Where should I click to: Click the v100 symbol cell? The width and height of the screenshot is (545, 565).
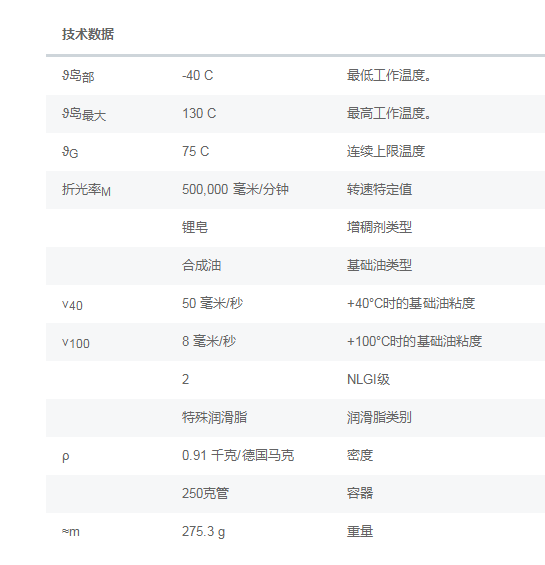[x=76, y=343]
